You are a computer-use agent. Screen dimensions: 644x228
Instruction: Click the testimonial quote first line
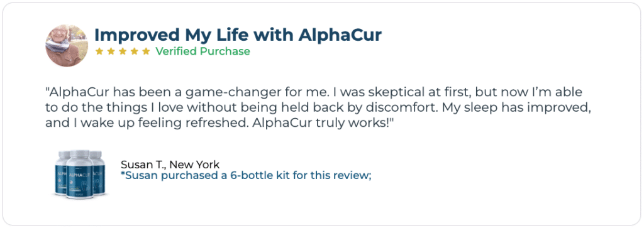[314, 92]
